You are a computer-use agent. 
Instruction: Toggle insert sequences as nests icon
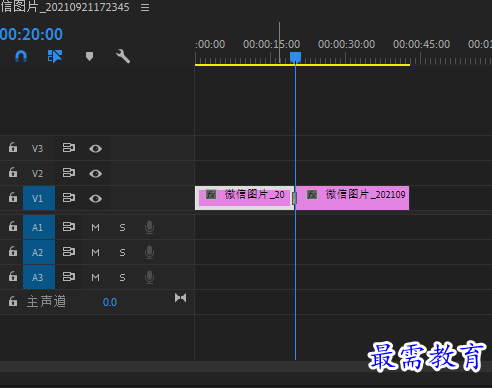pyautogui.click(x=55, y=56)
